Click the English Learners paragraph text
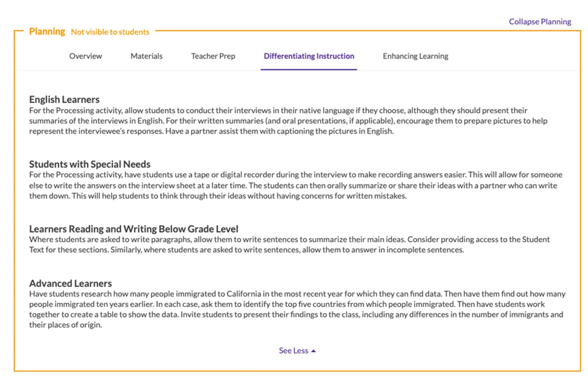This screenshot has height=392, width=588. [x=287, y=121]
